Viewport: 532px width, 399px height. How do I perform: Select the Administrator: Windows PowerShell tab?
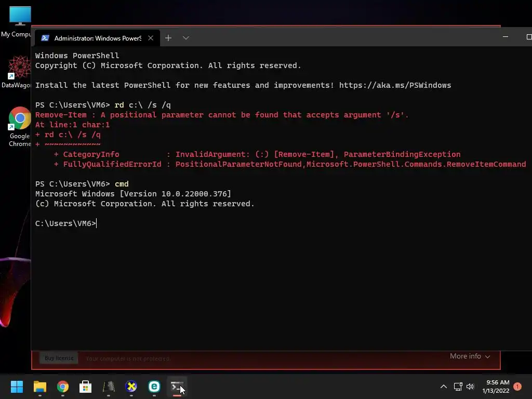97,38
